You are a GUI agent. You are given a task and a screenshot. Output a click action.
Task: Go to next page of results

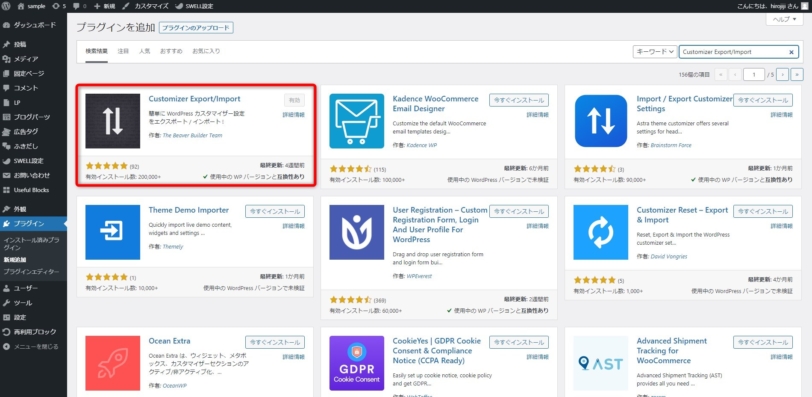pos(783,75)
